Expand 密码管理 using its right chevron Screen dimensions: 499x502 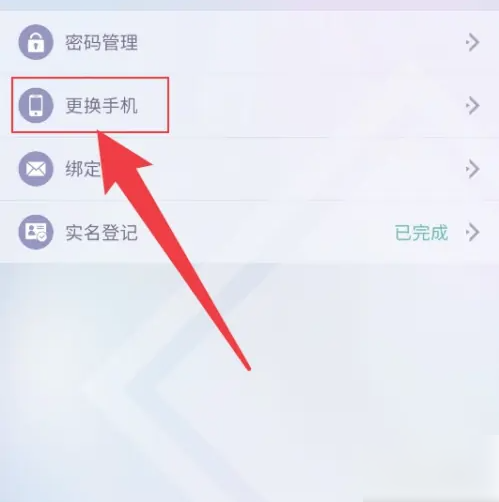(x=473, y=42)
